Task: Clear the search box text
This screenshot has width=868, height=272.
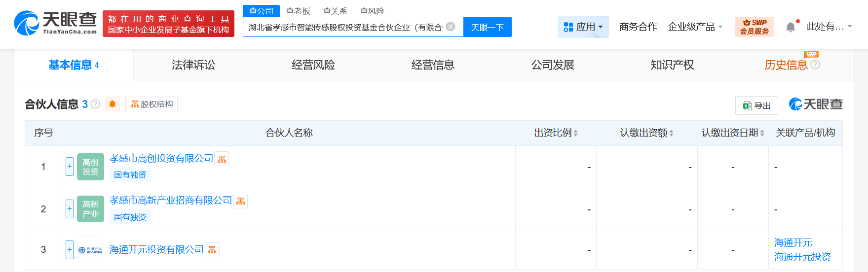Action: pyautogui.click(x=451, y=27)
